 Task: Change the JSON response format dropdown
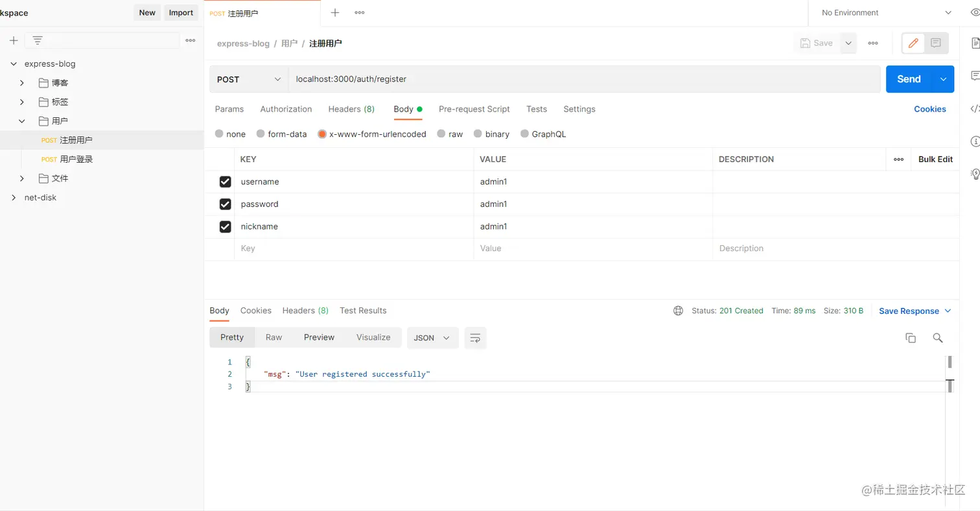click(432, 338)
